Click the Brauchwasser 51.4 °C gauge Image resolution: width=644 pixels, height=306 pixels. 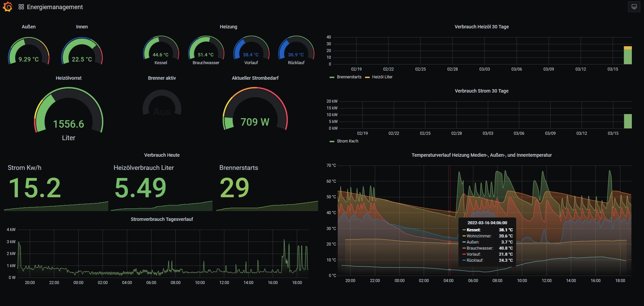pyautogui.click(x=206, y=48)
